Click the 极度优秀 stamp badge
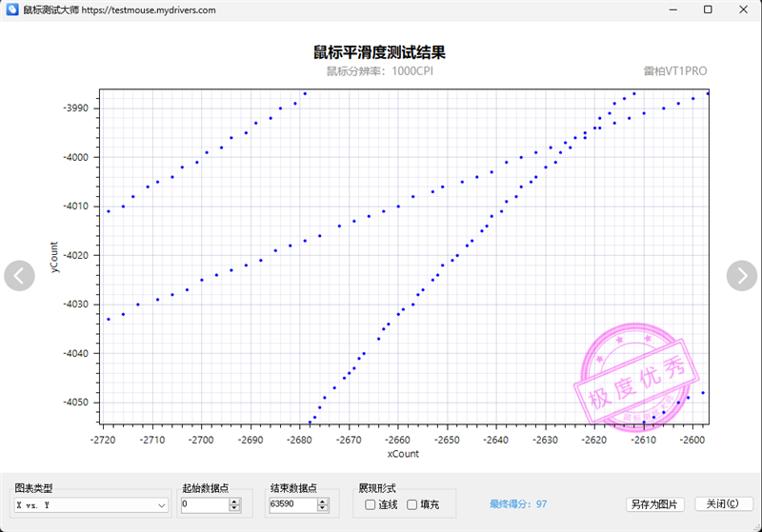The height and width of the screenshot is (532, 762). tap(636, 374)
